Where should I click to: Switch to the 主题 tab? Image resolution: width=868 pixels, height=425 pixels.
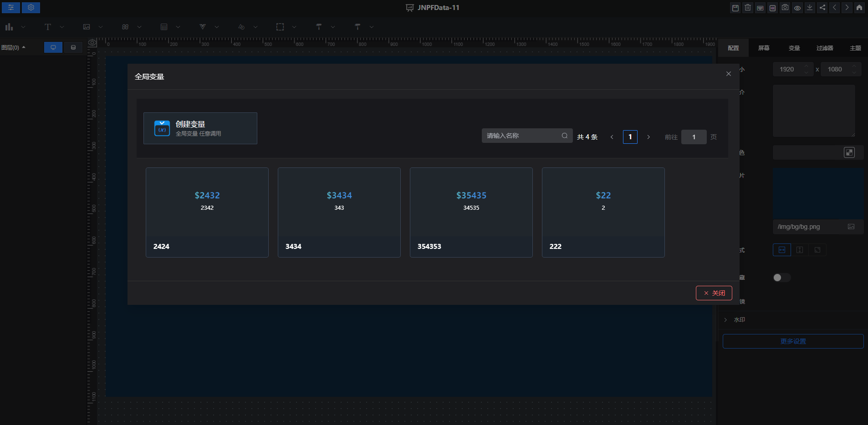click(x=855, y=48)
